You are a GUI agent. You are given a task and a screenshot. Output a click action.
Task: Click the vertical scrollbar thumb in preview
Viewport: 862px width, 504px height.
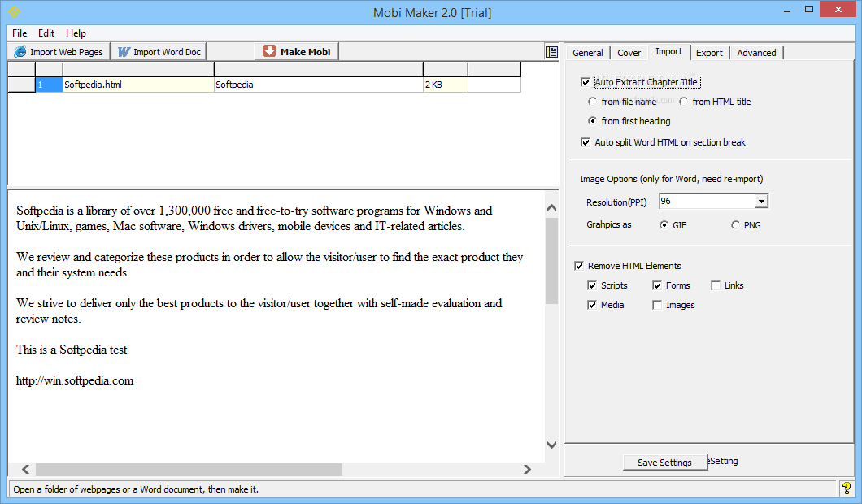(x=552, y=260)
